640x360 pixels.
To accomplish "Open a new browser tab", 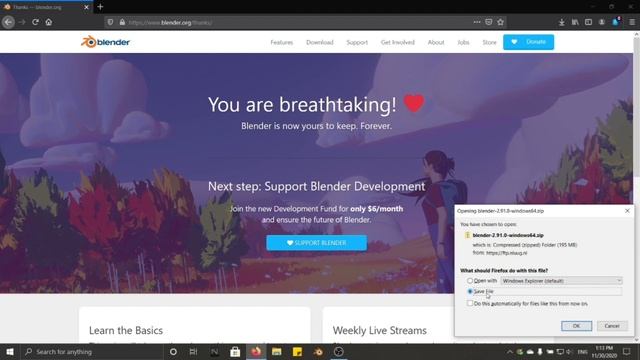I will [x=100, y=7].
